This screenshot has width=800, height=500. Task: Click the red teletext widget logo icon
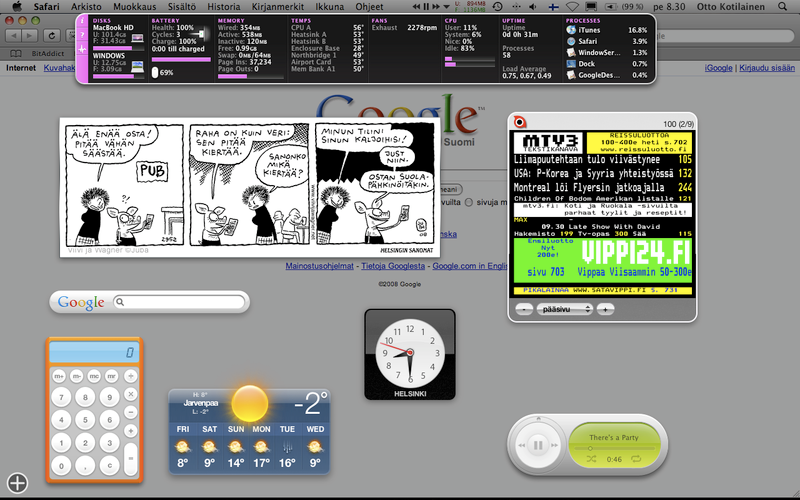pos(519,122)
